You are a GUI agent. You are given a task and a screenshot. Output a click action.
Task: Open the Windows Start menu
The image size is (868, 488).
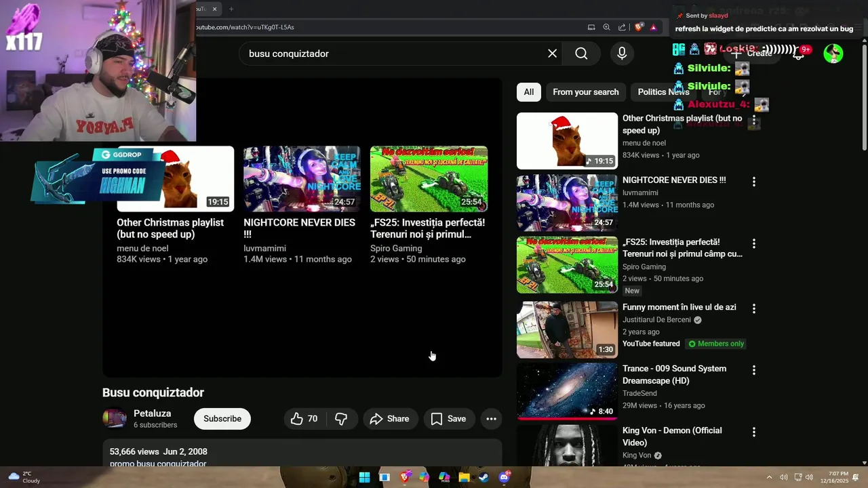pos(364,477)
